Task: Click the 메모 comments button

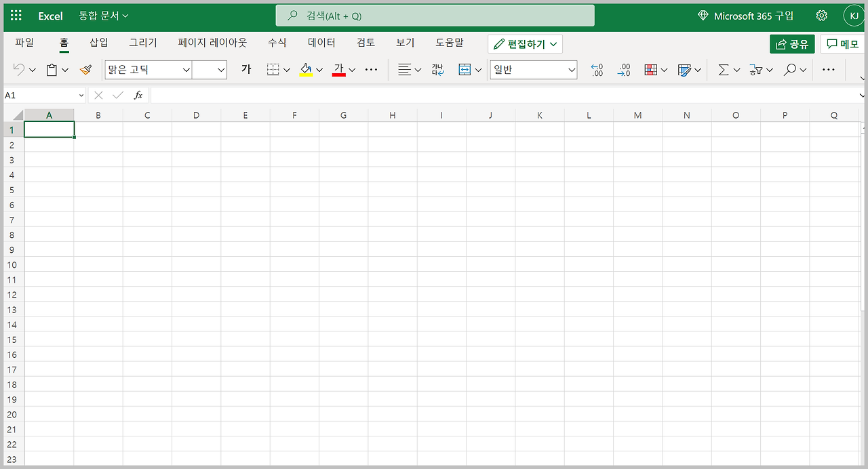Action: [842, 44]
